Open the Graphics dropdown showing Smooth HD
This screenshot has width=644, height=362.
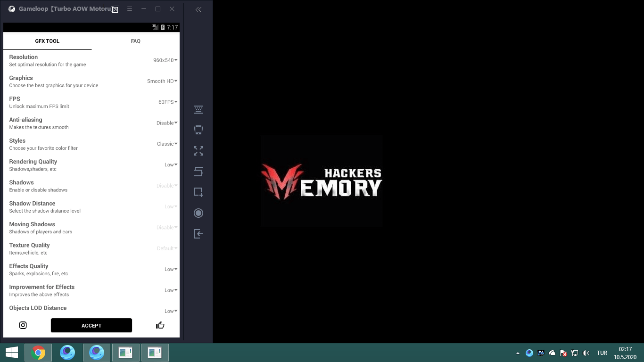162,81
